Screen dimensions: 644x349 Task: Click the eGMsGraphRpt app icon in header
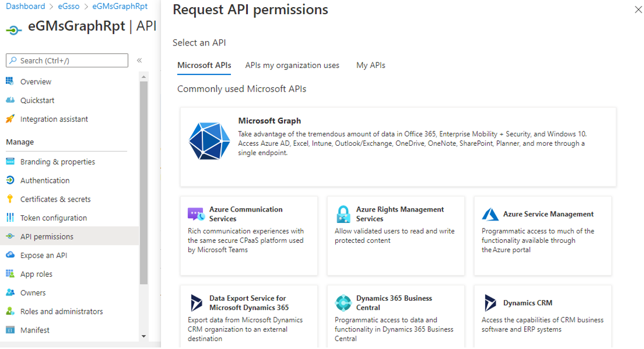point(14,30)
